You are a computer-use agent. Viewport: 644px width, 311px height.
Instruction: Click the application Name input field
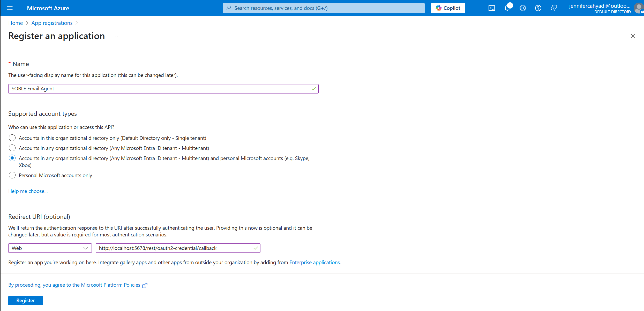pos(163,89)
